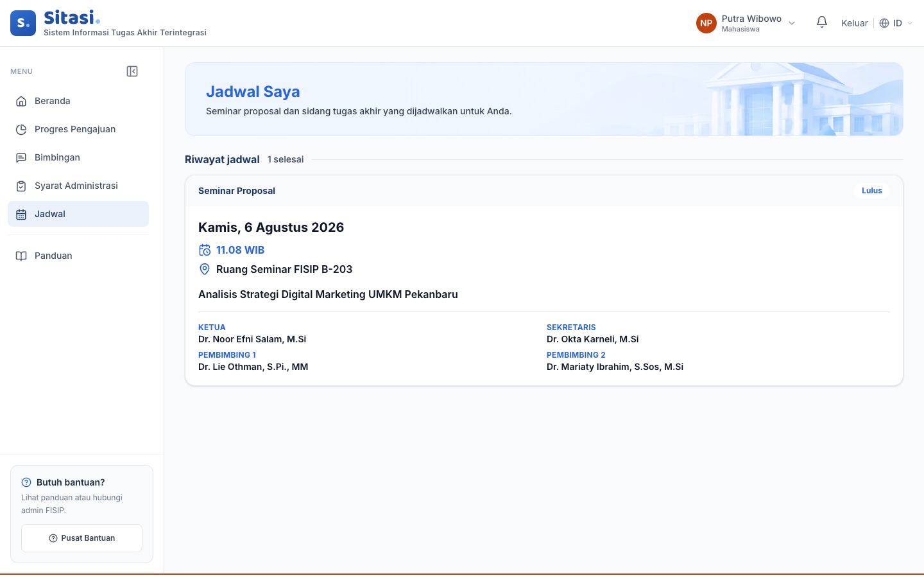Click the 11.08 WIB time text

pyautogui.click(x=241, y=250)
